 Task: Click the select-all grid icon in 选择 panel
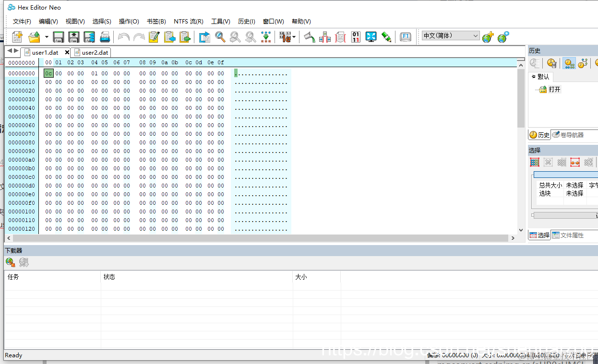(x=535, y=162)
